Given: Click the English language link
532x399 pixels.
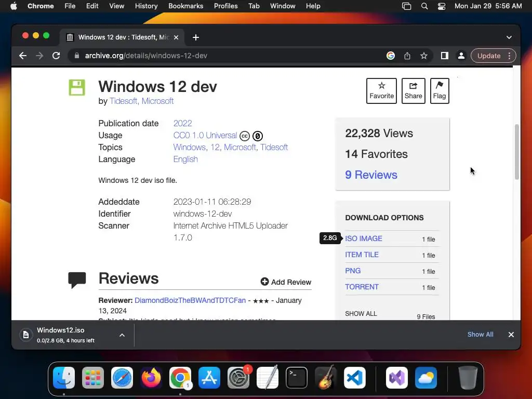Looking at the screenshot, I should (x=185, y=159).
